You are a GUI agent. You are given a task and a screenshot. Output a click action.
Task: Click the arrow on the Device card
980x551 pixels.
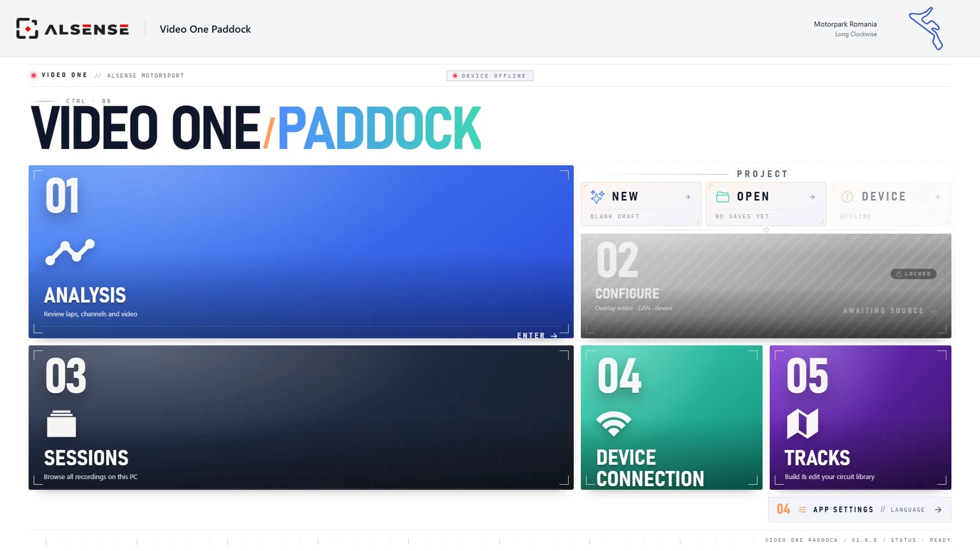(x=937, y=197)
